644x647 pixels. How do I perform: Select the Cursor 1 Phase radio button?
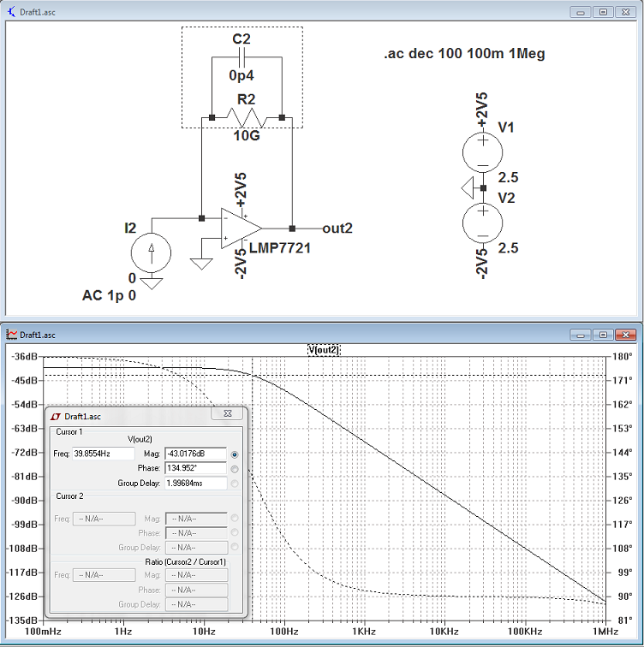point(235,469)
